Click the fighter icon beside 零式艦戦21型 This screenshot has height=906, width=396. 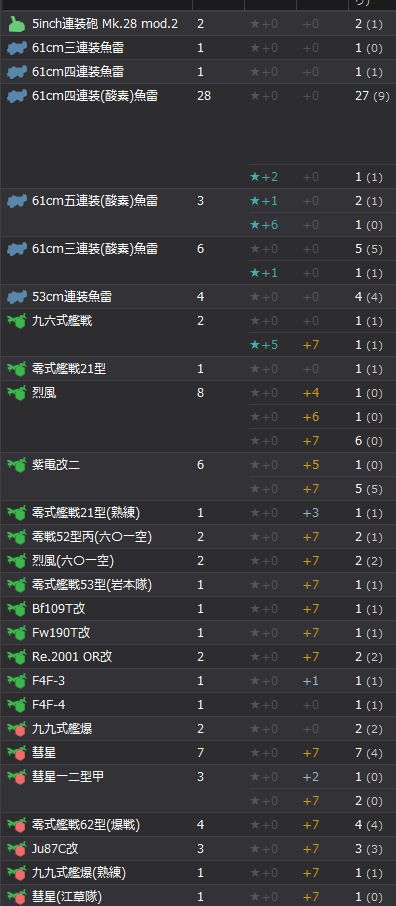[x=17, y=369]
